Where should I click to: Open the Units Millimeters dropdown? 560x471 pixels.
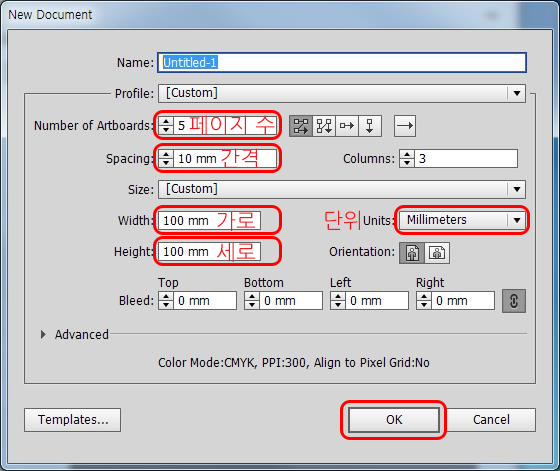tap(462, 220)
